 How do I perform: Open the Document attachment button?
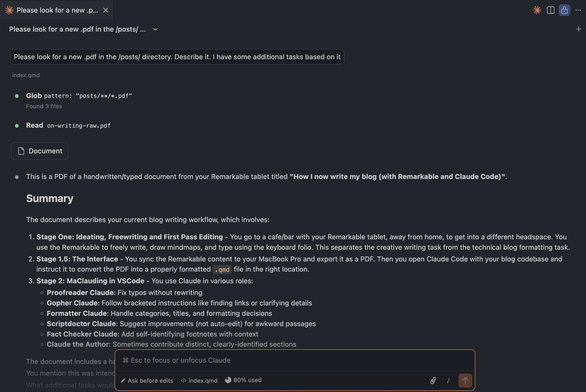(40, 151)
